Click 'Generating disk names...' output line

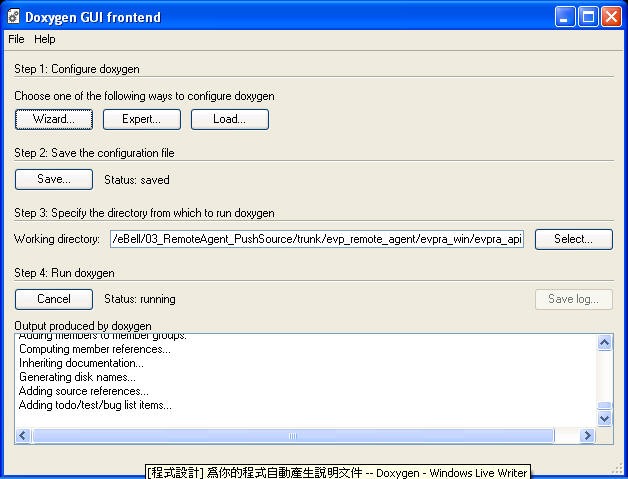pos(77,377)
